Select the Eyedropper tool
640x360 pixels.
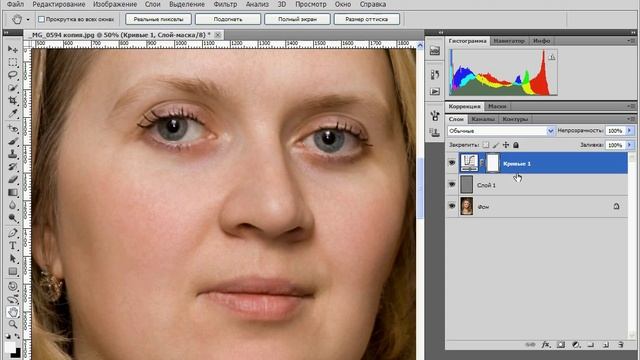pos(13,114)
